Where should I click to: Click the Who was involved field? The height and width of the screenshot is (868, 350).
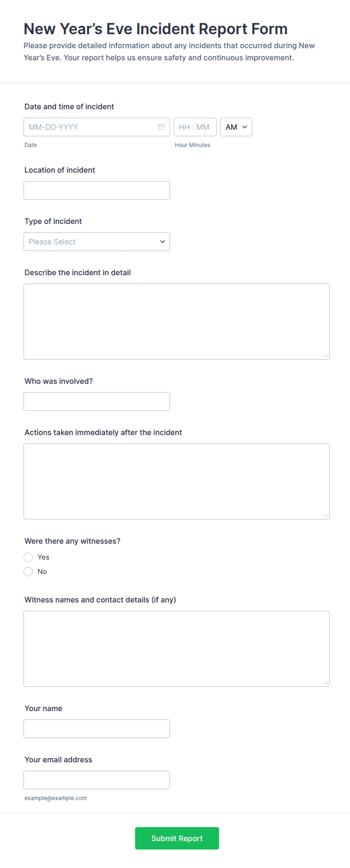(x=97, y=401)
